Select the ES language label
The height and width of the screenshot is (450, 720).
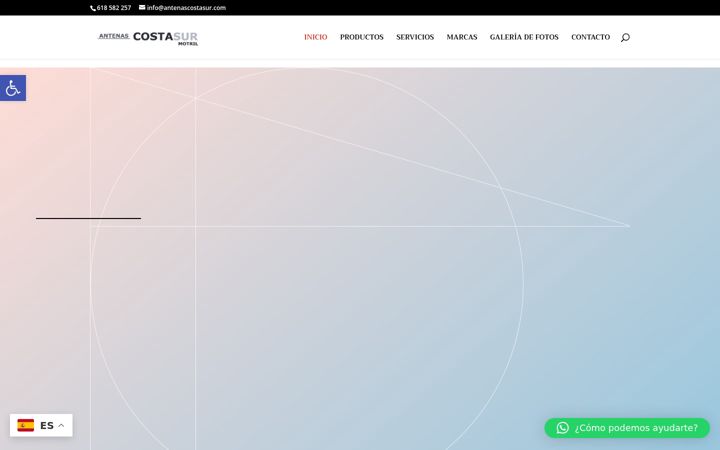[47, 426]
